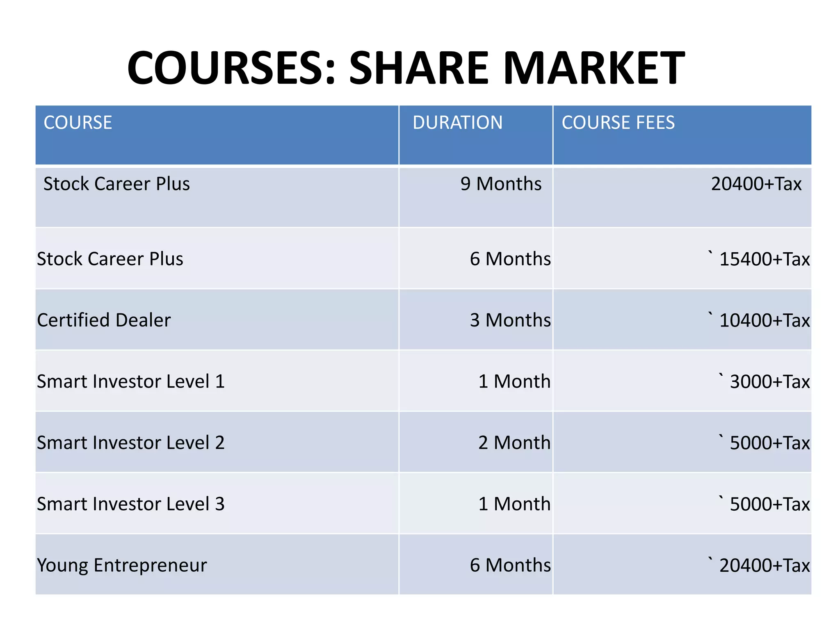Select the 3 Months duration cell

click(476, 320)
